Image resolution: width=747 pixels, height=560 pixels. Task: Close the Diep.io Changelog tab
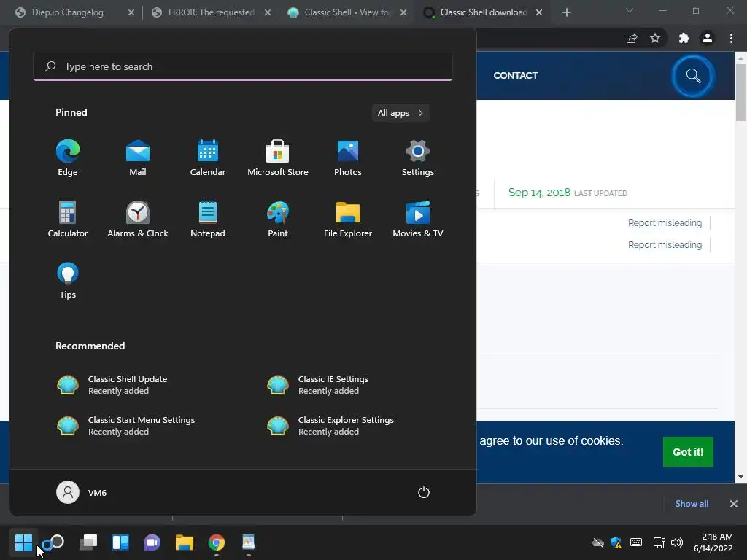click(131, 12)
